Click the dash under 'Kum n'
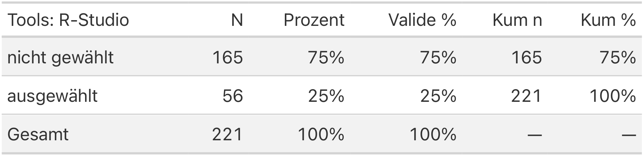The height and width of the screenshot is (157, 644). coord(535,135)
